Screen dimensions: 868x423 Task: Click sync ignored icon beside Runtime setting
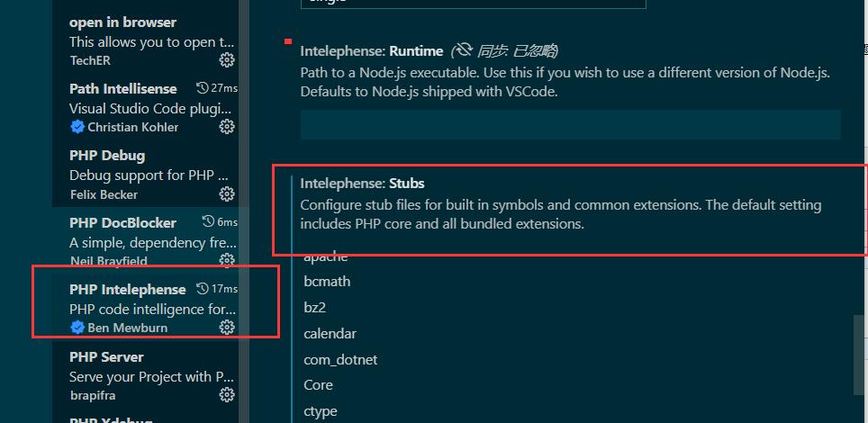(x=464, y=50)
